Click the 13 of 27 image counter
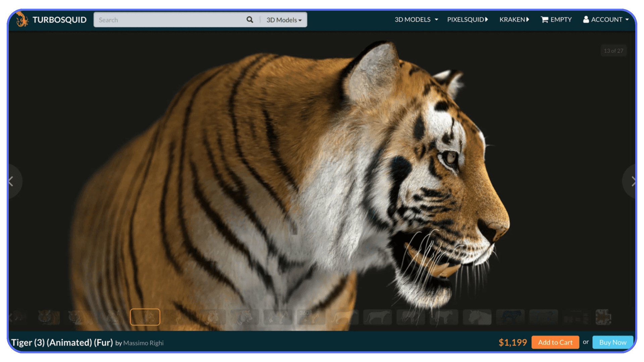 pos(613,51)
